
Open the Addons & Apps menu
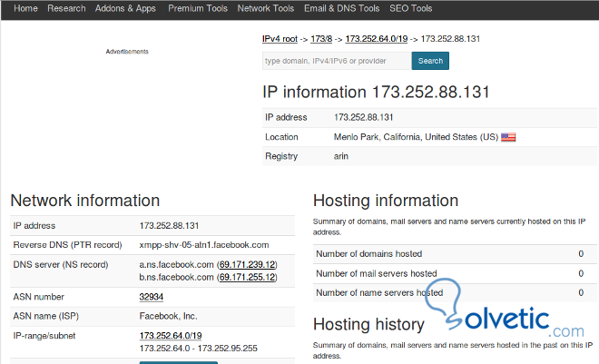pos(126,8)
